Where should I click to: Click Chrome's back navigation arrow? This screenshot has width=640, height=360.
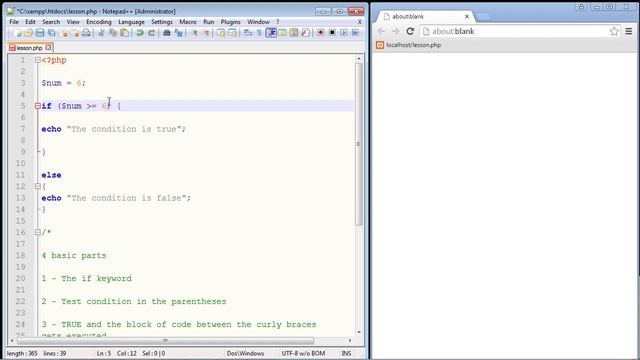(x=381, y=31)
